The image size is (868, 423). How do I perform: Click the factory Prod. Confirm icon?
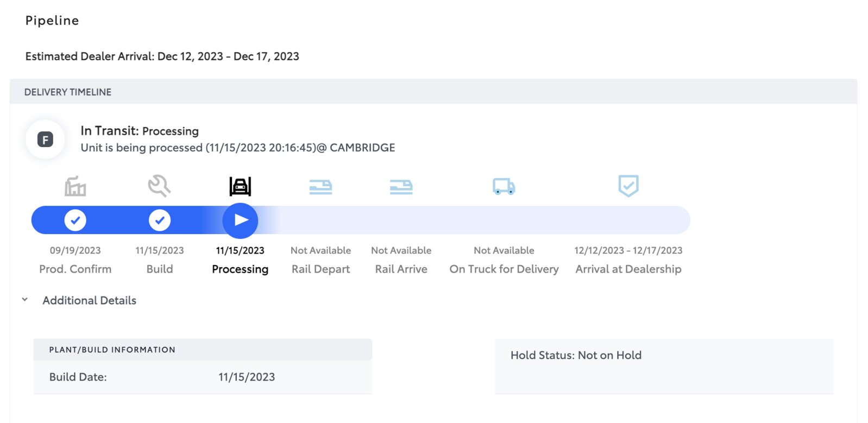pyautogui.click(x=76, y=186)
